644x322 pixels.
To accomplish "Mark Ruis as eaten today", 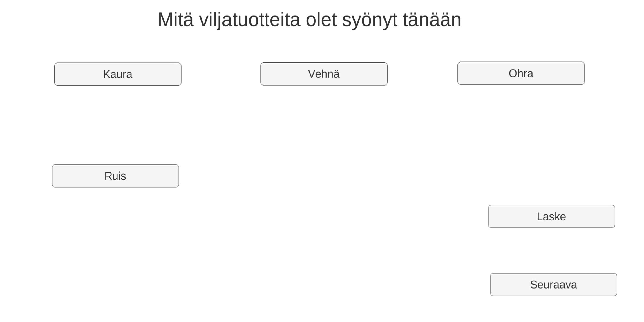I will tap(115, 176).
